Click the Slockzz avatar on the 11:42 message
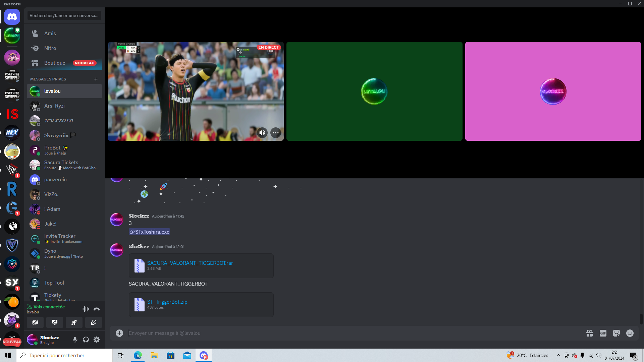Screen dimensions: 644x362 (x=117, y=220)
